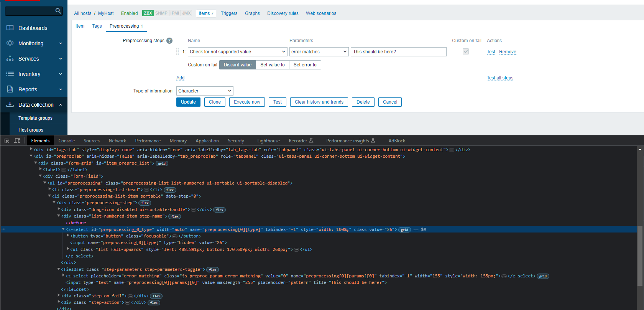Viewport: 644px width, 310px height.
Task: Click the flex badge beside step-action div
Action: pos(154,303)
